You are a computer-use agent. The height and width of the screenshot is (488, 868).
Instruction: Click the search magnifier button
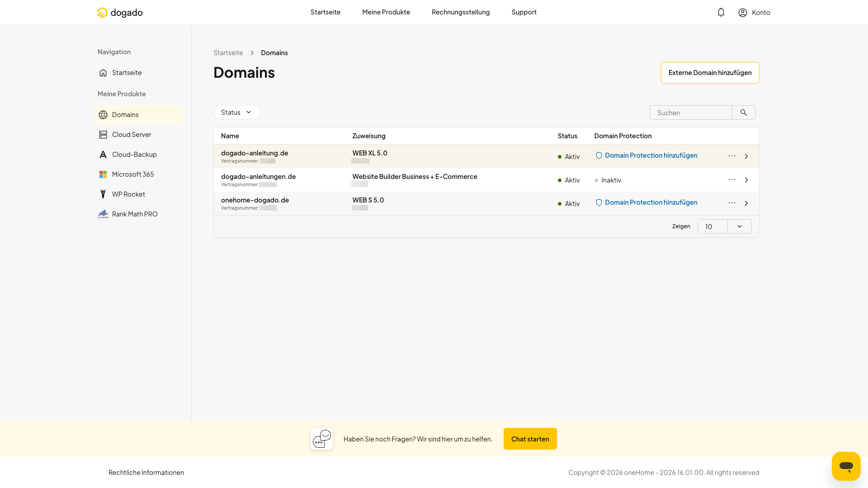[744, 113]
